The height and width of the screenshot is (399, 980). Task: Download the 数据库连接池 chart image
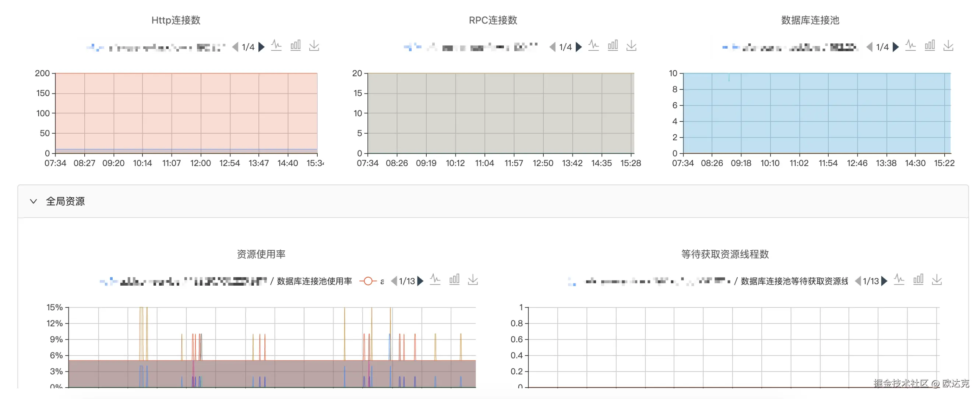948,46
